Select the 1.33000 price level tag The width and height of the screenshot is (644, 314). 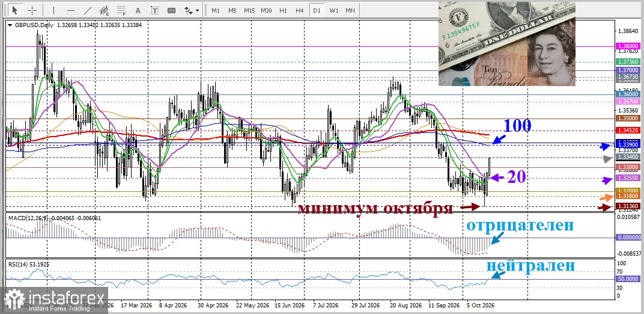coord(628,167)
